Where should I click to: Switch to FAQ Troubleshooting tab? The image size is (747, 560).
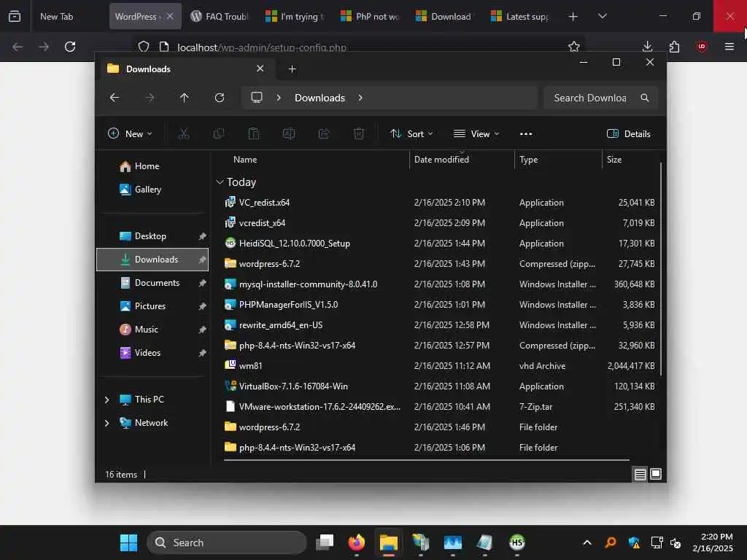(220, 16)
